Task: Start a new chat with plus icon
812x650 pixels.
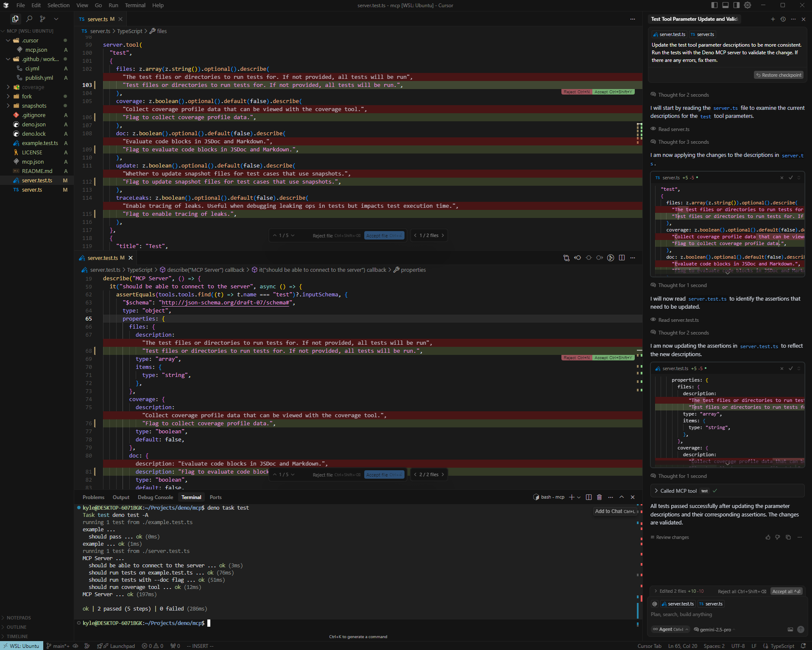Action: click(x=773, y=19)
